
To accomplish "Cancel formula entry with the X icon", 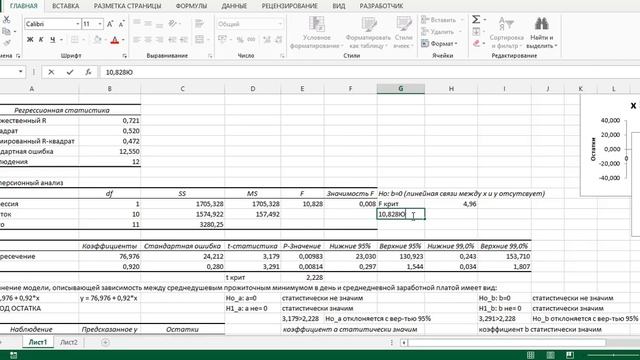I will (51, 72).
